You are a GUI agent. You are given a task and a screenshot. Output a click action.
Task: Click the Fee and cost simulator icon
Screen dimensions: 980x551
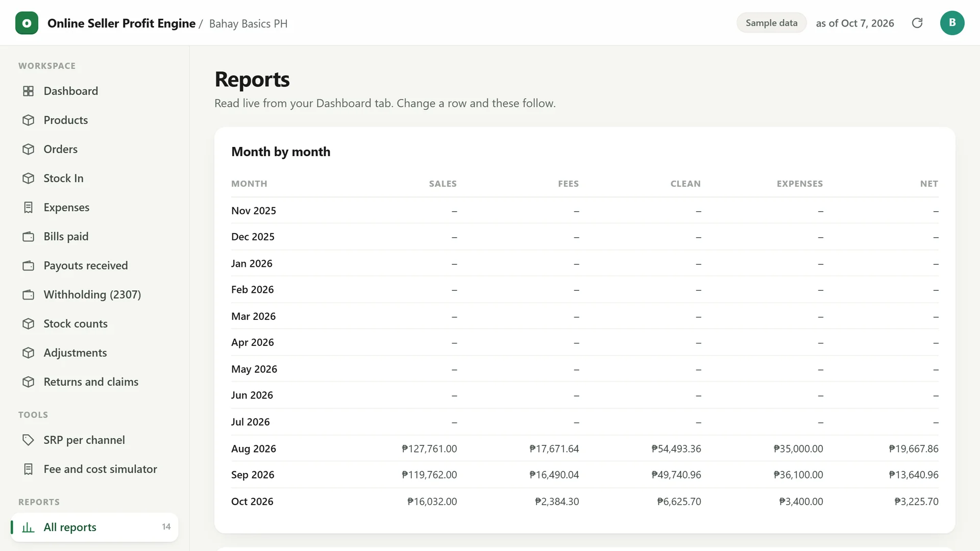pos(29,469)
